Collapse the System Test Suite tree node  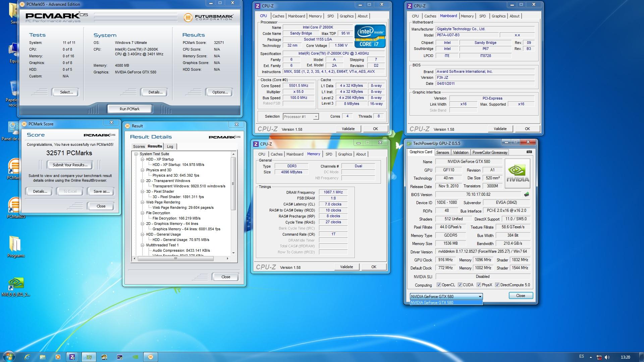coord(136,154)
